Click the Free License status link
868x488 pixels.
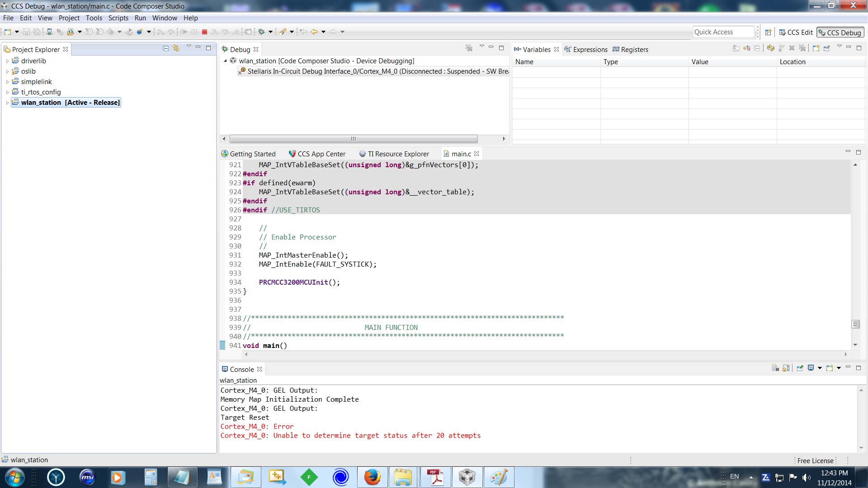point(815,460)
